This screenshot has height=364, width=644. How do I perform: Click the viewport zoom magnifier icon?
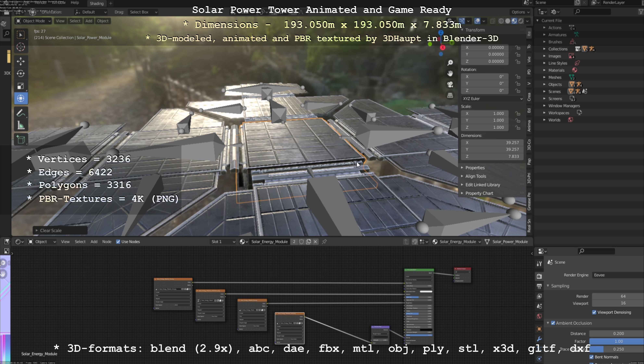pyautogui.click(x=450, y=63)
